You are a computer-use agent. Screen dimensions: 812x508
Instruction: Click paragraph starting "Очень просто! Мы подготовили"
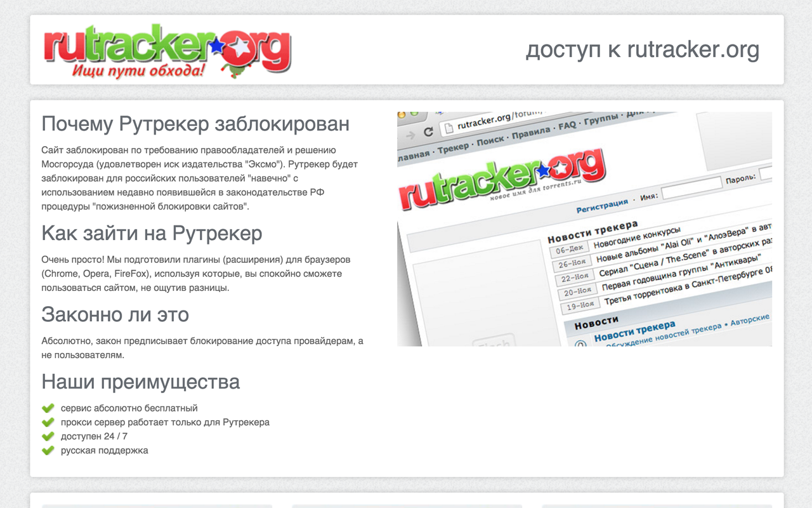[x=196, y=274]
